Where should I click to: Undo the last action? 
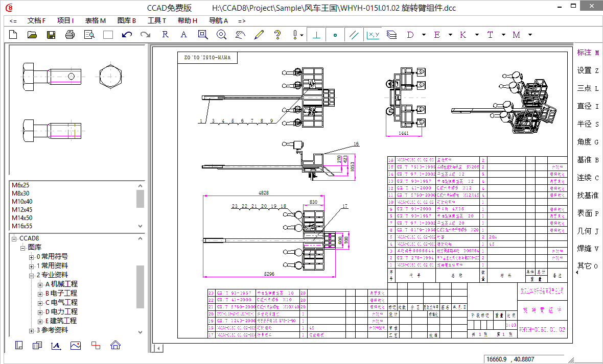[x=127, y=35]
